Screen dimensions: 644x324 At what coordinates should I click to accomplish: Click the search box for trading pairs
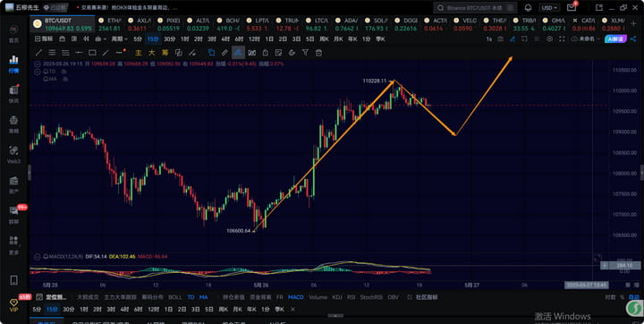pyautogui.click(x=475, y=8)
